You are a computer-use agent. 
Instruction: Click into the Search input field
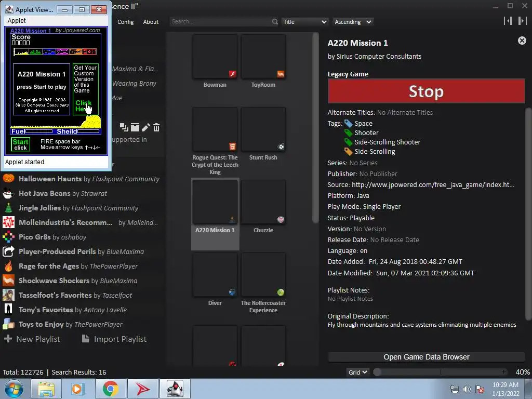coord(221,22)
